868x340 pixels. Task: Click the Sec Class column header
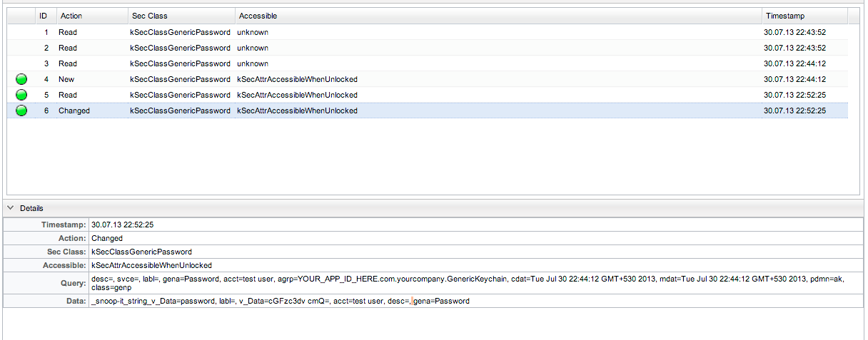148,16
